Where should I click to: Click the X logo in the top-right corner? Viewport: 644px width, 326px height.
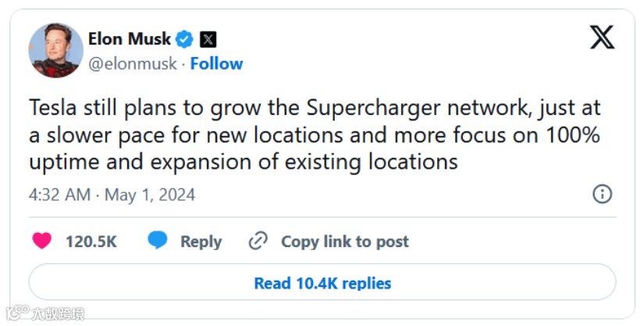pos(602,38)
